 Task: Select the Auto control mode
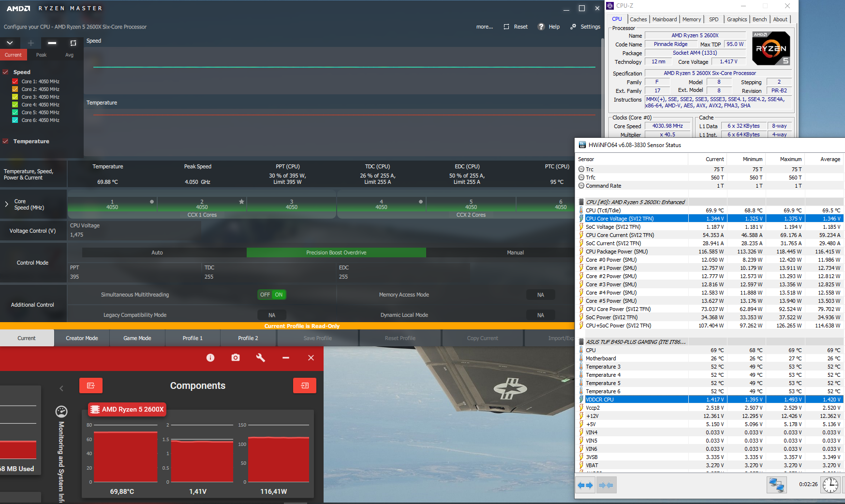(157, 252)
